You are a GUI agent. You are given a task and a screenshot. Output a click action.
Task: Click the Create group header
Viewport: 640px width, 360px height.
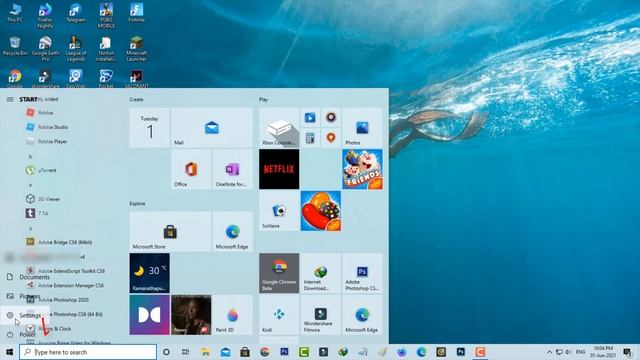136,99
